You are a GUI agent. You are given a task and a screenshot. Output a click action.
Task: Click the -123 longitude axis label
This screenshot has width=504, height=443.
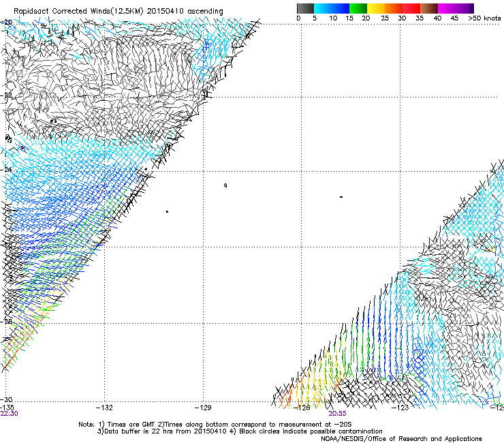(400, 408)
